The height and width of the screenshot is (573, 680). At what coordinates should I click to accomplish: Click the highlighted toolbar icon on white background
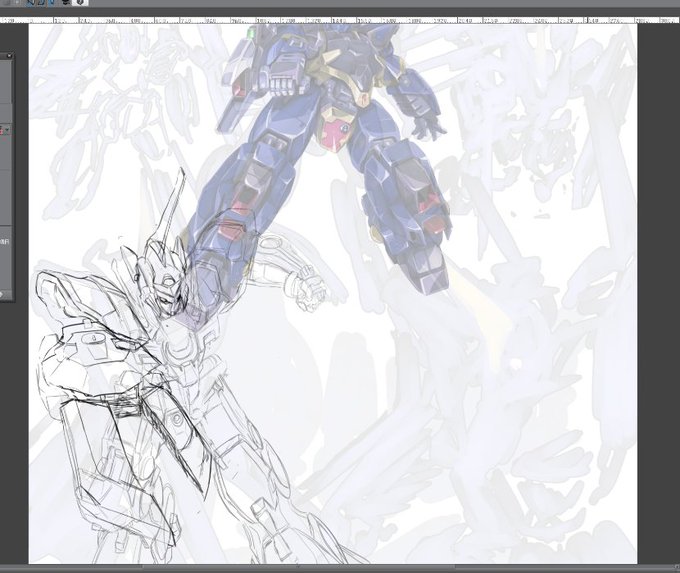80,2
